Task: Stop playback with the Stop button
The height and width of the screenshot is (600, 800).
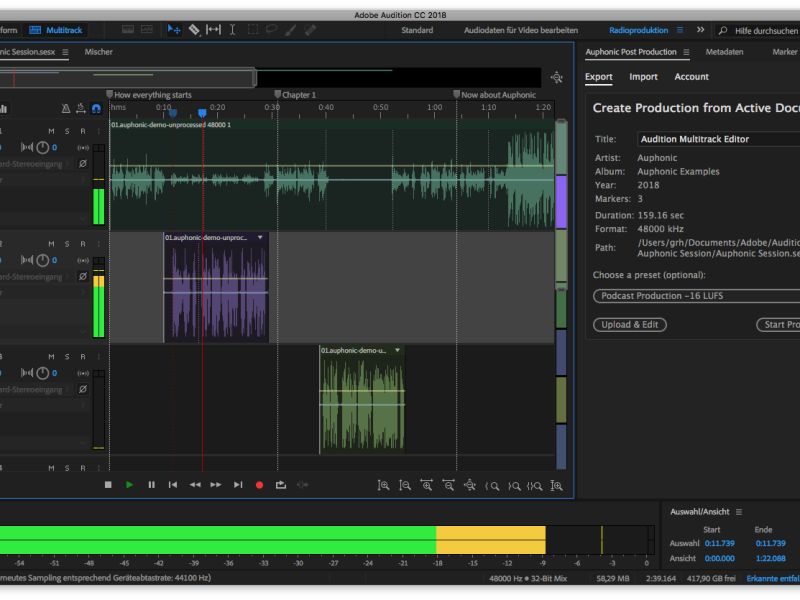Action: coord(108,485)
